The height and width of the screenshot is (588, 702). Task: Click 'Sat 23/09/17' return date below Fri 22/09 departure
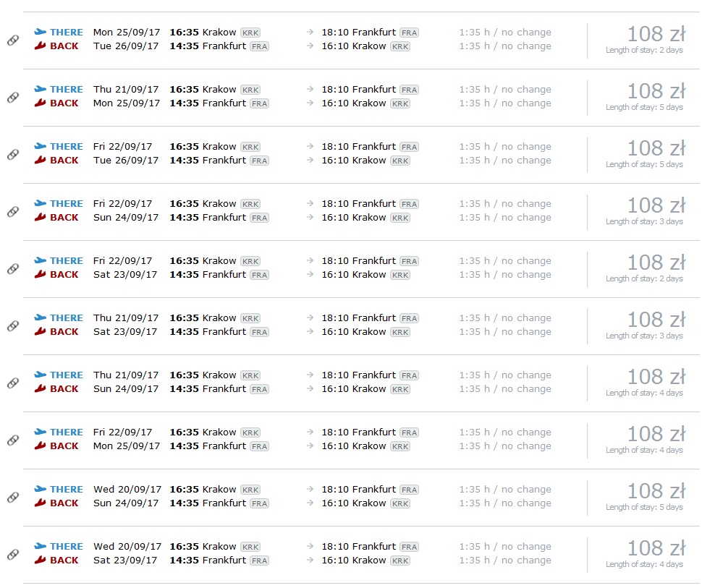[125, 274]
